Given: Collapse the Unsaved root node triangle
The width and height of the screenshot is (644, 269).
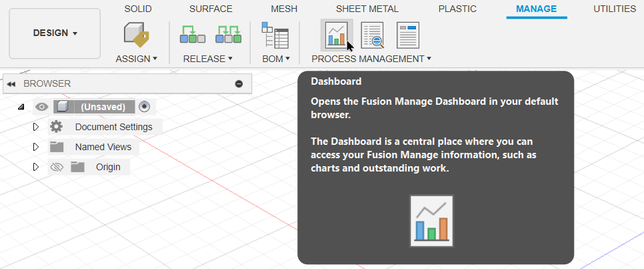Looking at the screenshot, I should point(21,107).
